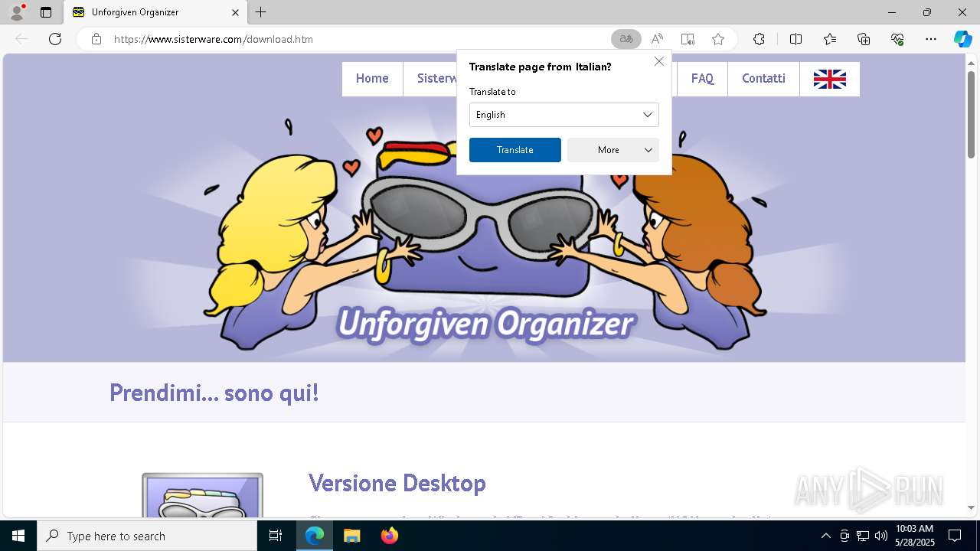Close the translate popup
The width and height of the screenshot is (980, 551).
click(x=658, y=61)
